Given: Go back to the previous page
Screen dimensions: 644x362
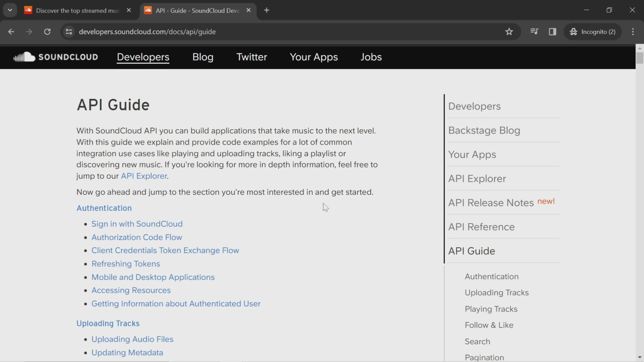Looking at the screenshot, I should pos(11,32).
